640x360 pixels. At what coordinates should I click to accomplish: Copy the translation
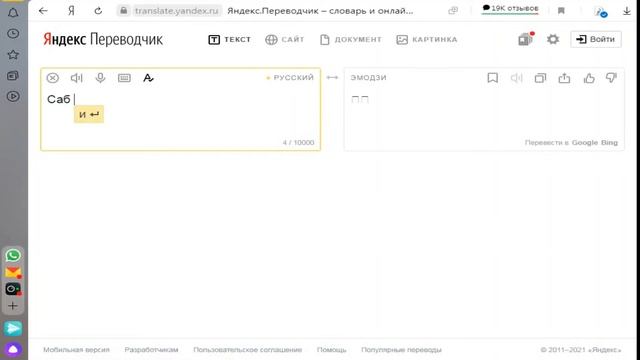(540, 78)
